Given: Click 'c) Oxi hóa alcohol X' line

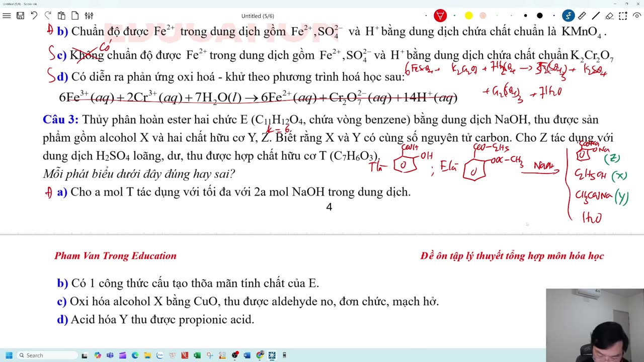Looking at the screenshot, I should (248, 301).
